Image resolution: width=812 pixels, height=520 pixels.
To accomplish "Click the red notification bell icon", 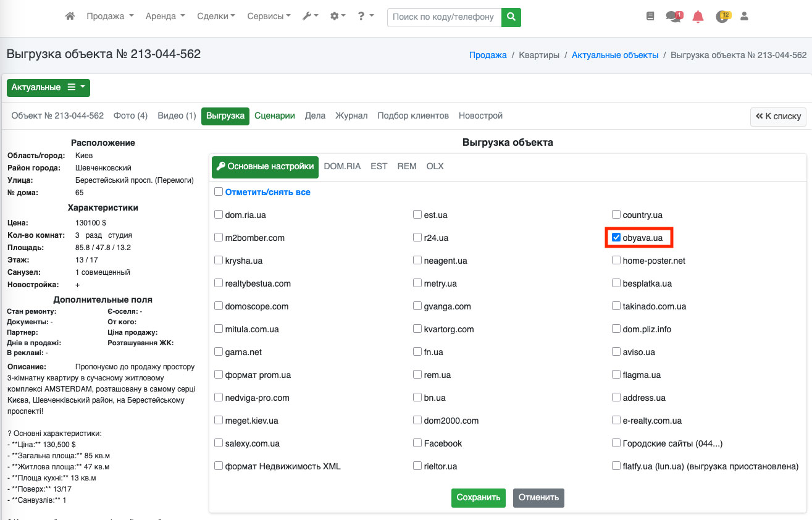I will 698,17.
